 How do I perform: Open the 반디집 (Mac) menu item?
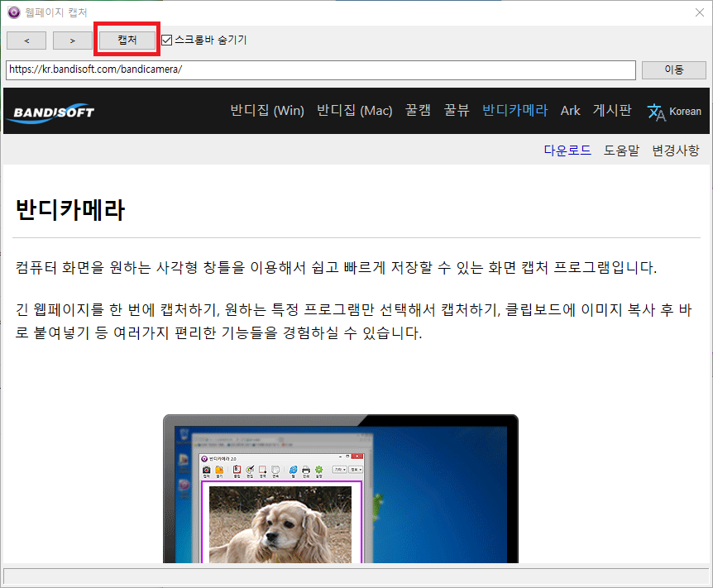pos(355,111)
